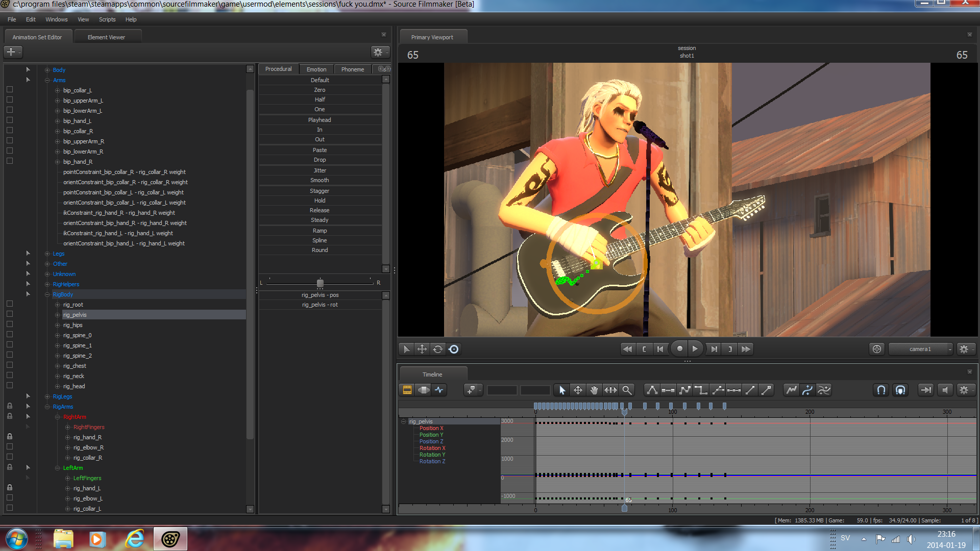Image resolution: width=980 pixels, height=551 pixels.
Task: Expand the Body tree section
Action: tap(46, 69)
